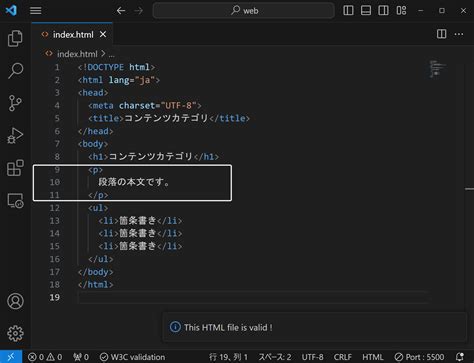Click the index.html breadcrumb
Viewport: 474px width, 363px height.
point(77,54)
